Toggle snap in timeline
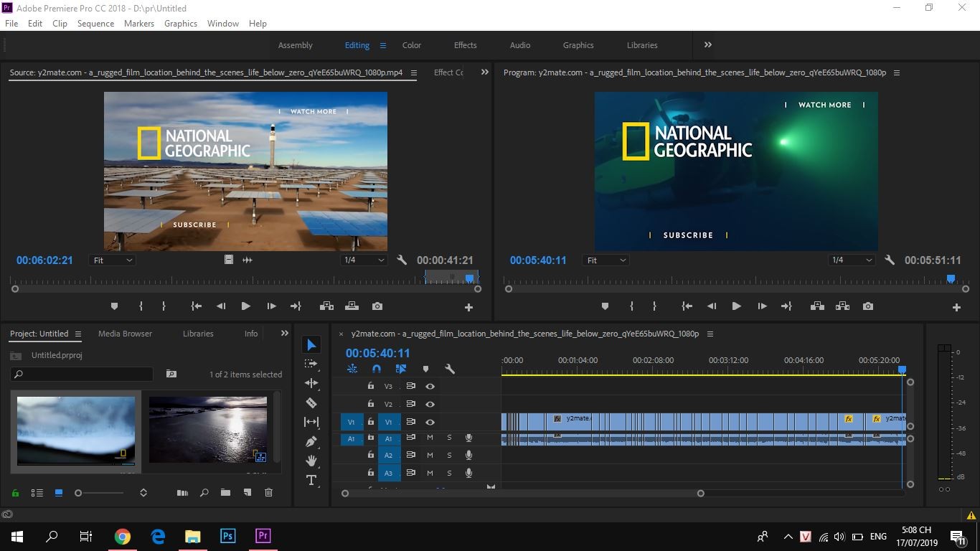This screenshot has height=551, width=980. pos(377,369)
